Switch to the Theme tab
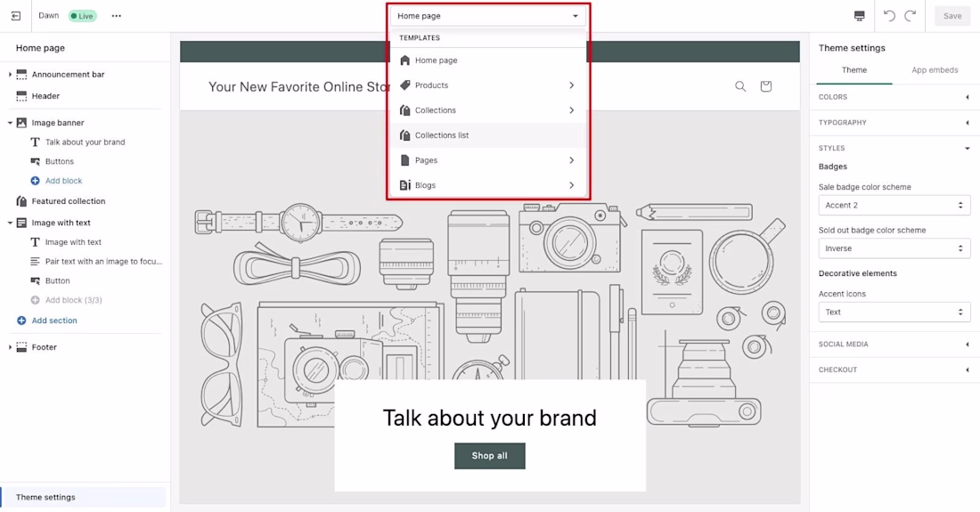Screen dimensions: 980x512 coord(853,70)
